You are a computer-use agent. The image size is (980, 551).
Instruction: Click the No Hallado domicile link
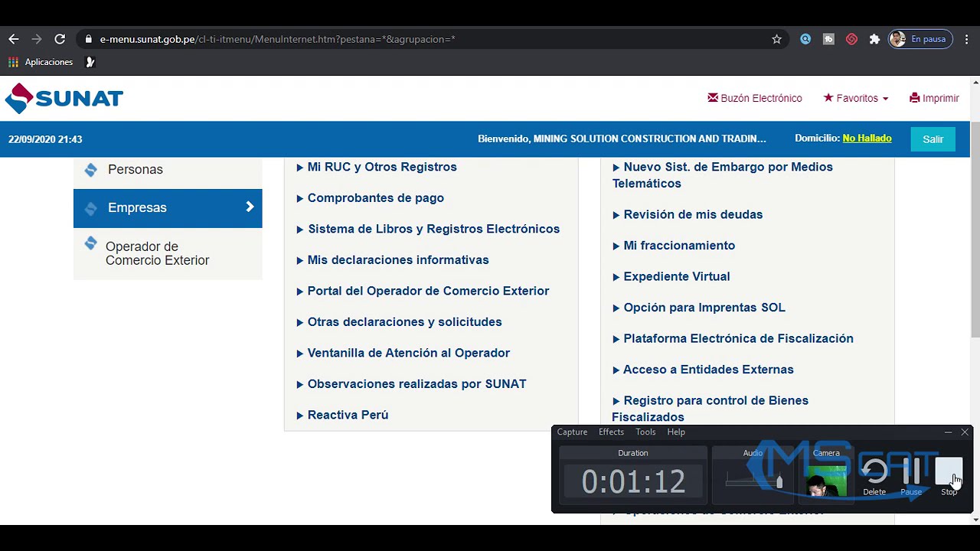click(x=867, y=139)
